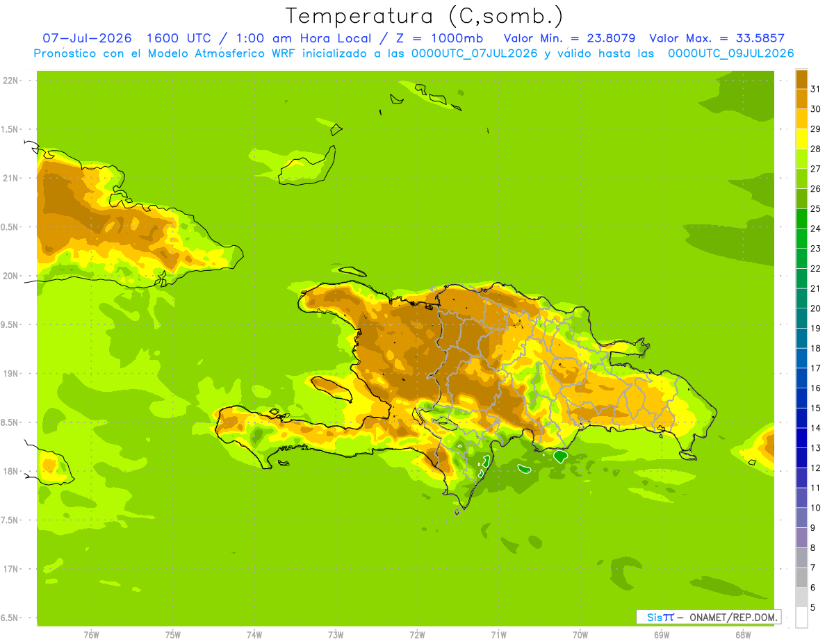Screen dimensions: 834x644
Task: Pick the swatch between 25 and 26
Action: pyautogui.click(x=801, y=198)
